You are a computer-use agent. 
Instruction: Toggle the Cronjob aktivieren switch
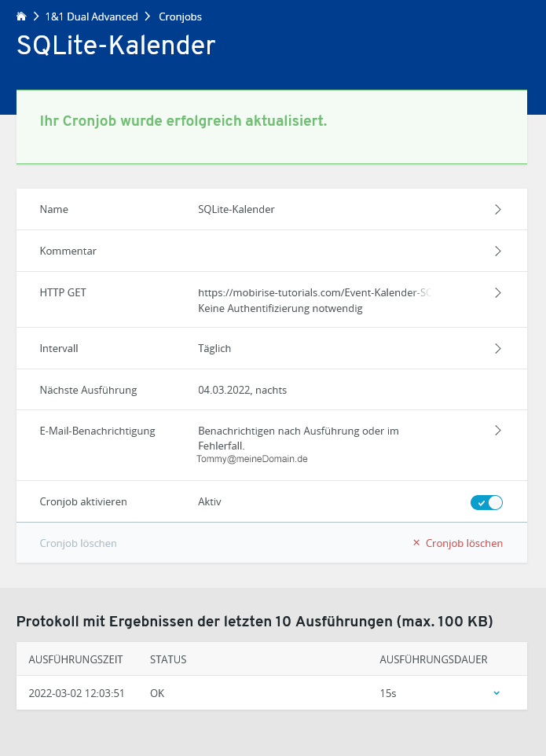486,502
